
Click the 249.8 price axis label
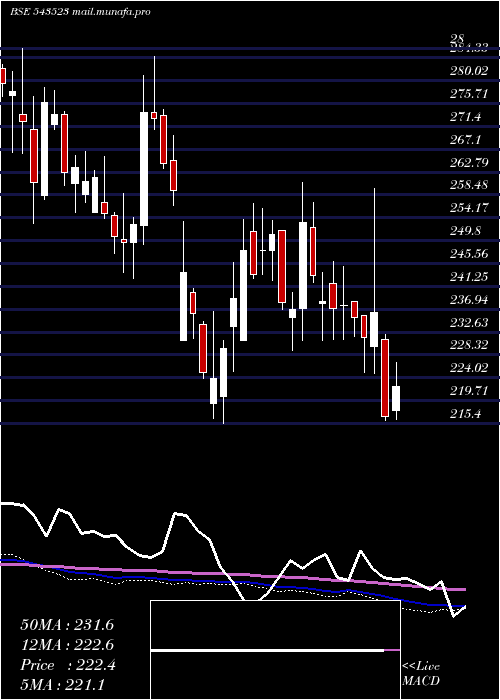(x=466, y=231)
